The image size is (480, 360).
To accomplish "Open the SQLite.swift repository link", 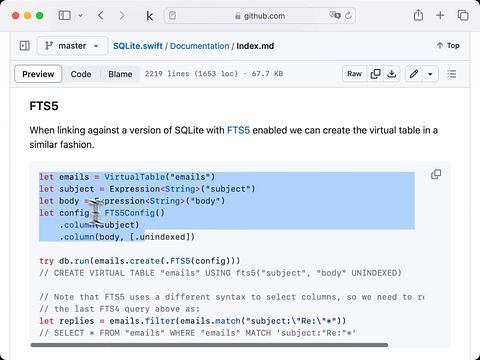I will point(138,46).
